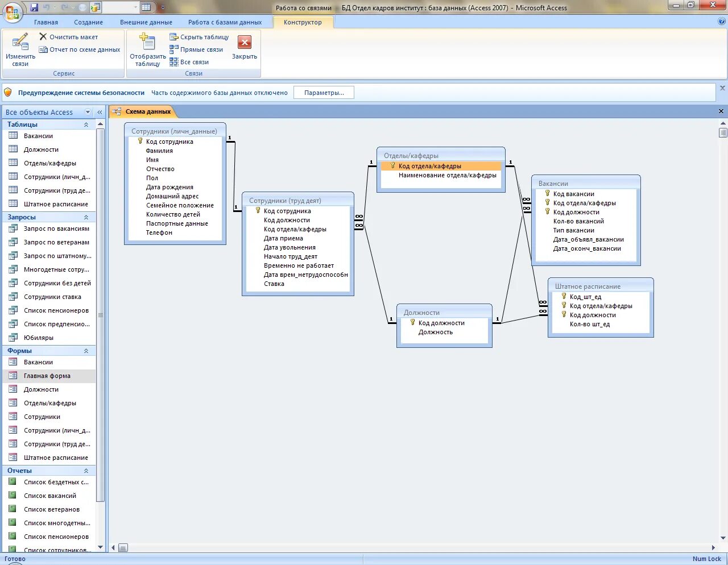Open the Внешние данные ribbon tab
The image size is (728, 565).
[x=146, y=22]
